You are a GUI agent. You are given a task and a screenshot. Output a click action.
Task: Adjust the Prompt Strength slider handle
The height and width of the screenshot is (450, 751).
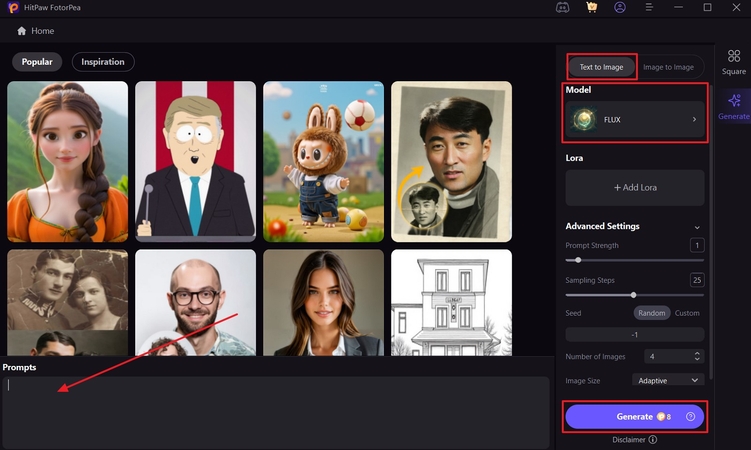[578, 260]
